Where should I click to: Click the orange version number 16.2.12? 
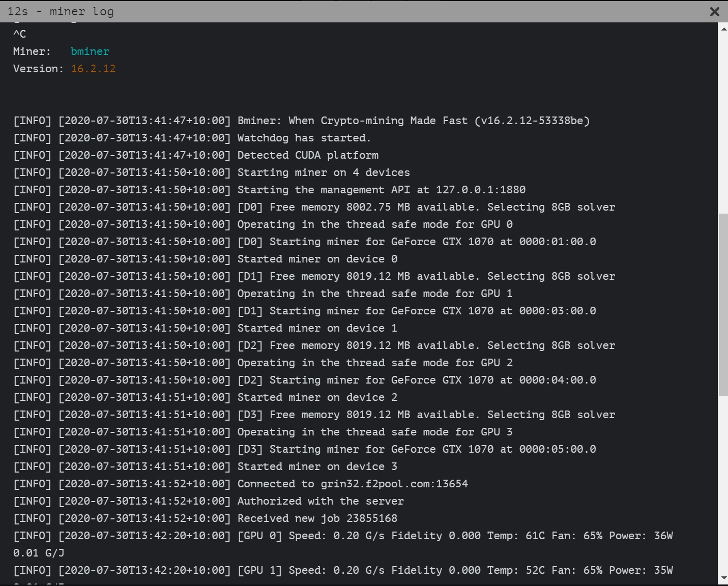click(x=93, y=69)
